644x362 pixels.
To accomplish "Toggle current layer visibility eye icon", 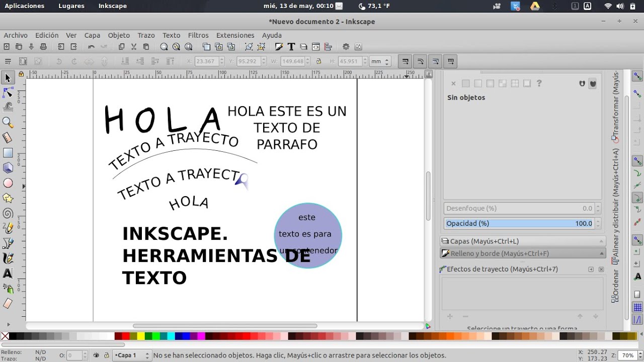I will pos(96,355).
